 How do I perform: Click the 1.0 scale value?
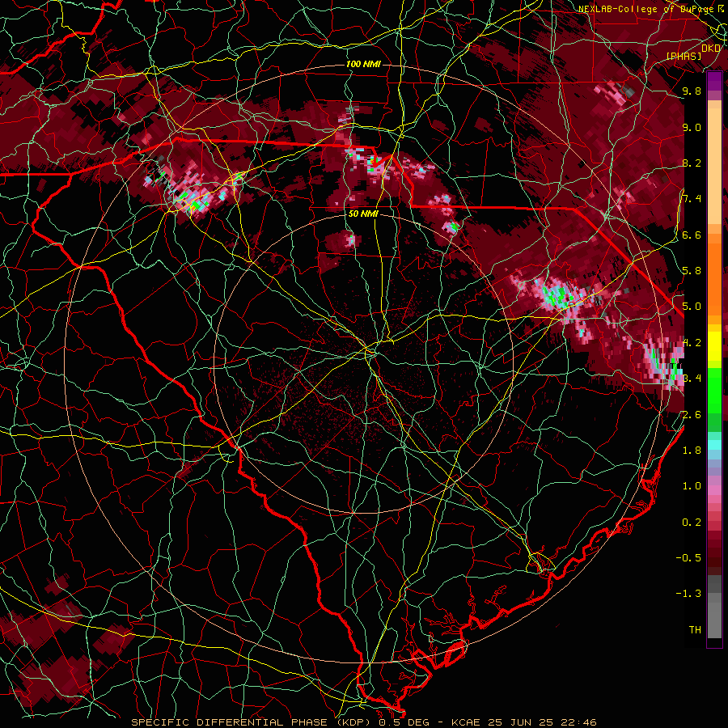tap(692, 486)
